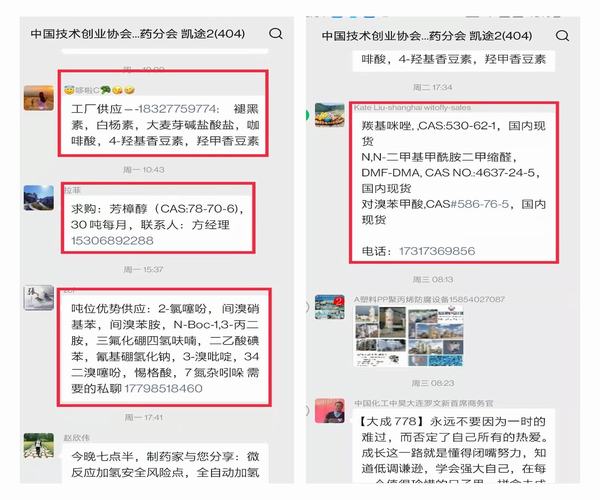Tap phone number 15306892288 link
This screenshot has width=600, height=500.
pos(112,241)
